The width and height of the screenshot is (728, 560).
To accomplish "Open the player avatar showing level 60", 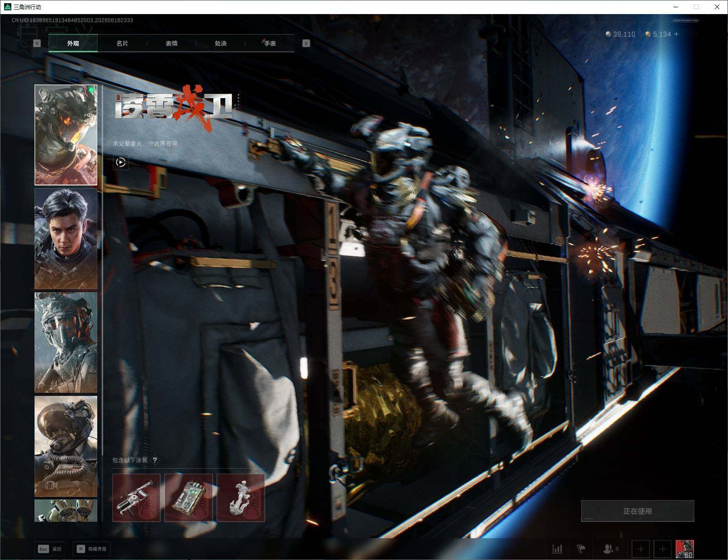I will (x=685, y=549).
